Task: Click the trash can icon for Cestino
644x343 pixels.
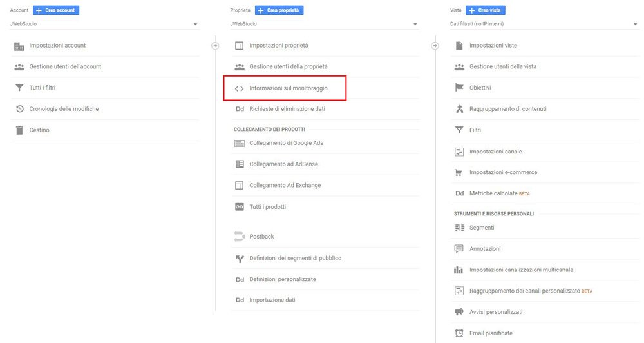Action: coord(19,130)
